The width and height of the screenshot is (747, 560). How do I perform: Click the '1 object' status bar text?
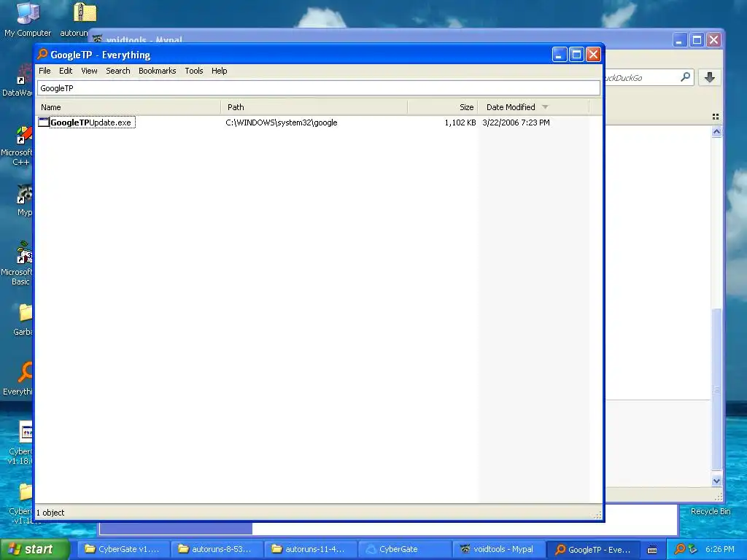coord(50,513)
